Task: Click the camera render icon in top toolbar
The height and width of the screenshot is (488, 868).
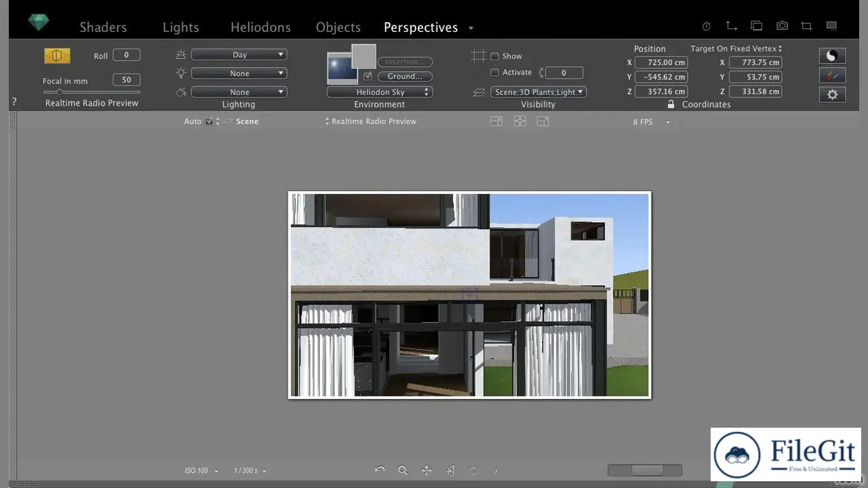Action: click(782, 26)
